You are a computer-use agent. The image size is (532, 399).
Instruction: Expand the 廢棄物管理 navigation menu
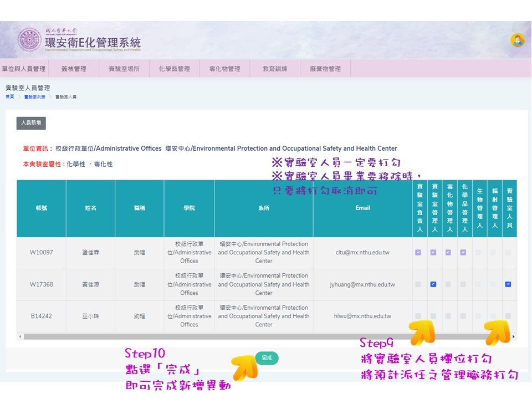coord(325,69)
